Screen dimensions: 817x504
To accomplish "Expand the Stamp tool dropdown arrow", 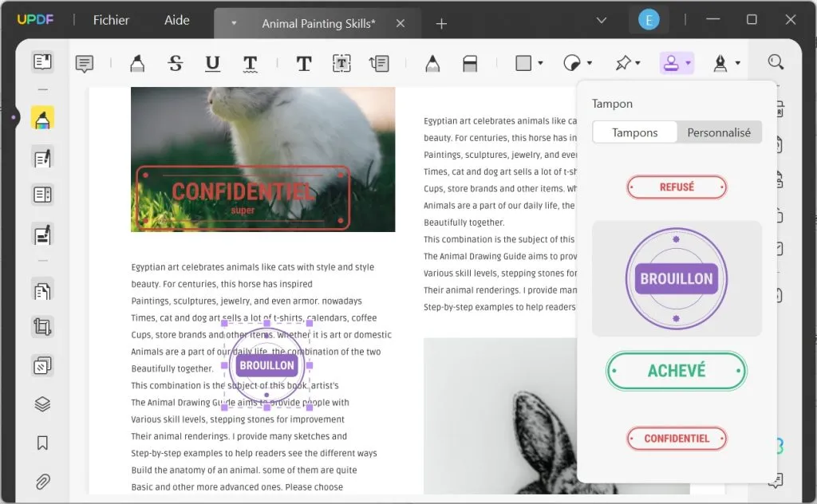I will [689, 64].
